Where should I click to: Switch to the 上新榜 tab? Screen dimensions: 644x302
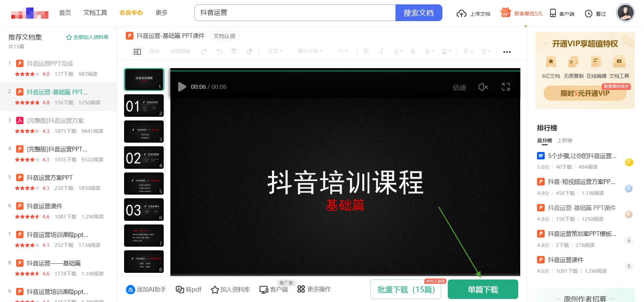[x=565, y=141]
